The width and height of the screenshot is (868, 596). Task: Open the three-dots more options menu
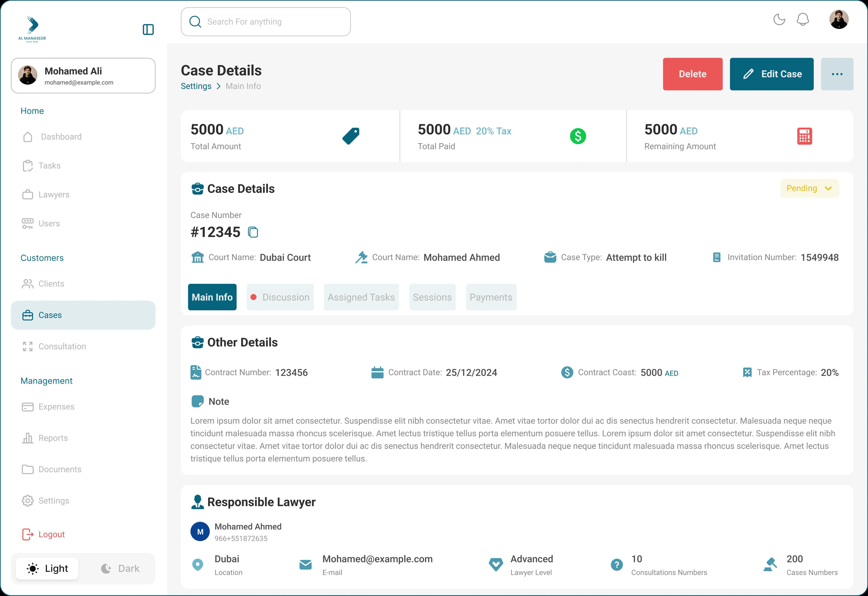[x=837, y=74]
